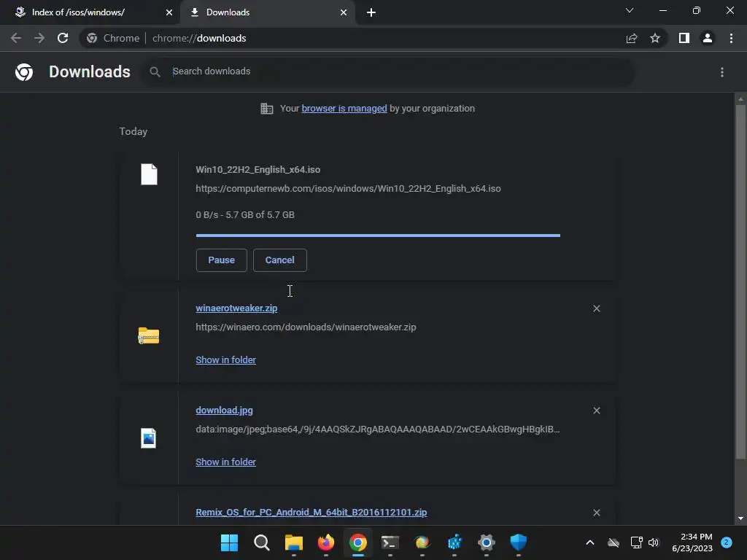The width and height of the screenshot is (747, 560).
Task: Show winaerotweaker.zip in folder
Action: [226, 360]
